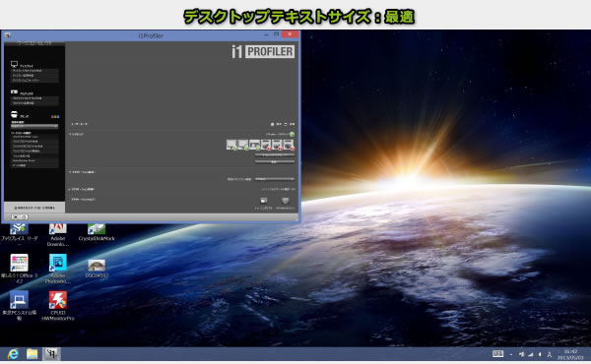
Task: Select the second radio option above device icons
Action: click(x=286, y=124)
